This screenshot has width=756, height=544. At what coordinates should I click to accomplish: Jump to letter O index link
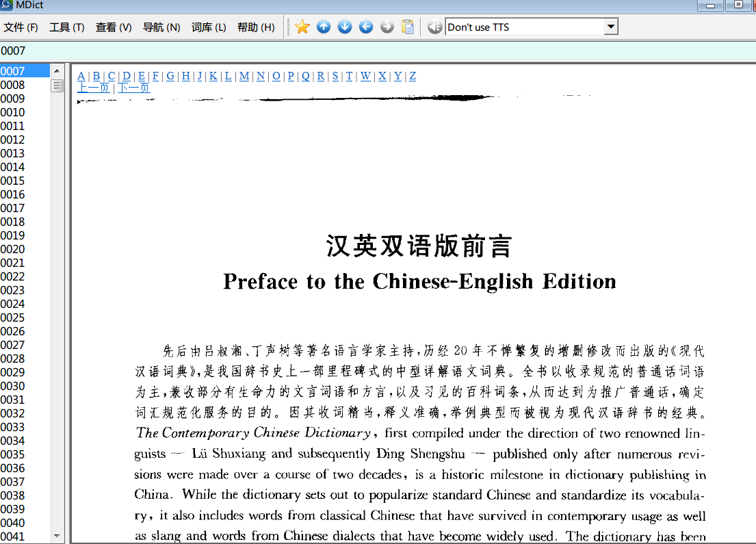coord(276,76)
